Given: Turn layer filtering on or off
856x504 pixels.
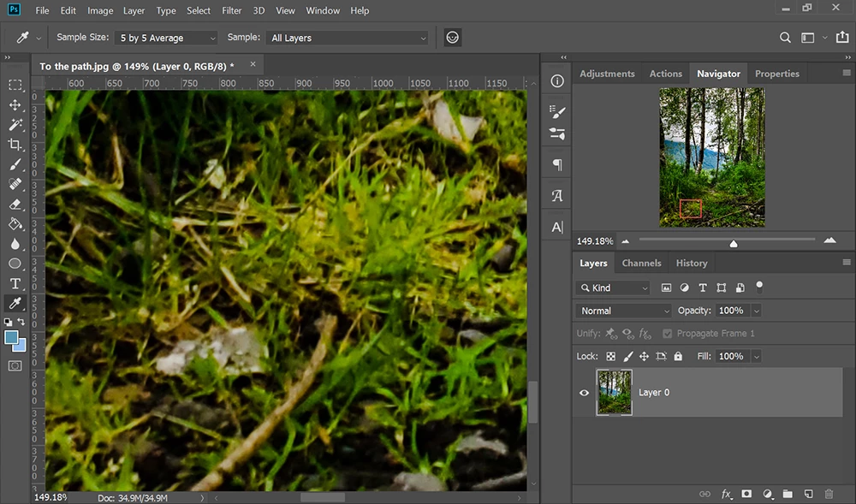Looking at the screenshot, I should tap(759, 288).
